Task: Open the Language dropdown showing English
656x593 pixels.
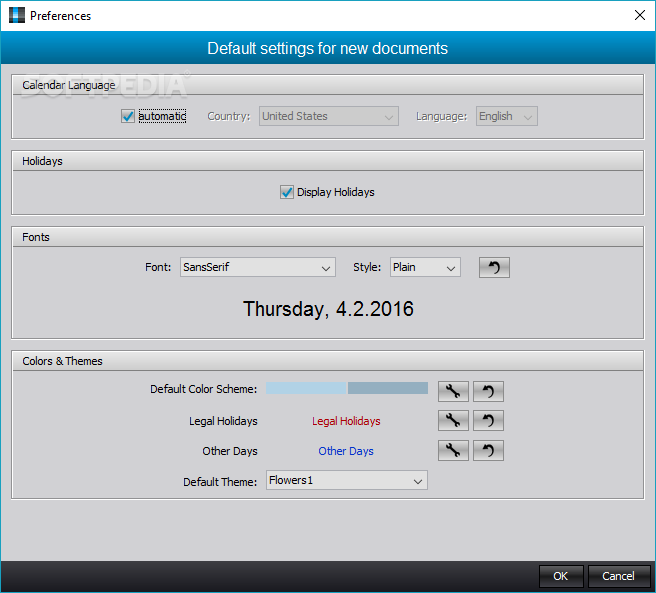Action: pos(507,116)
